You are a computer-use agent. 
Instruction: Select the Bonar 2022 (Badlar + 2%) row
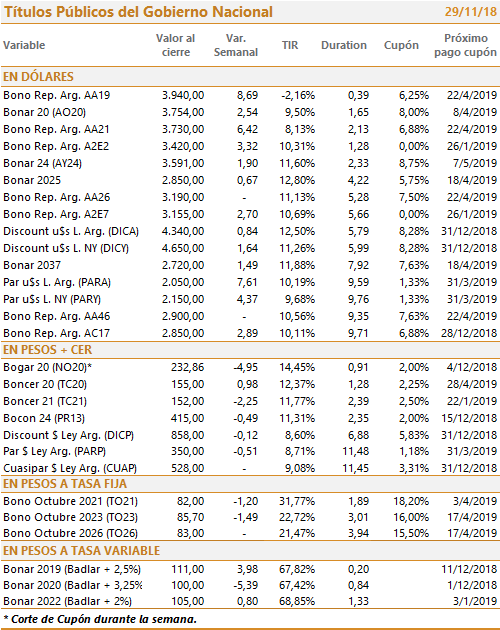coord(250,601)
